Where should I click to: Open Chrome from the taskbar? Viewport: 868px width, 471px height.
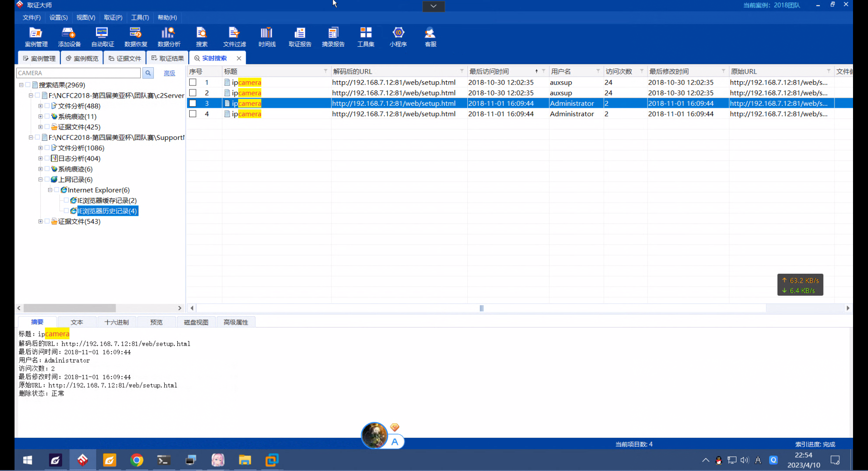137,460
